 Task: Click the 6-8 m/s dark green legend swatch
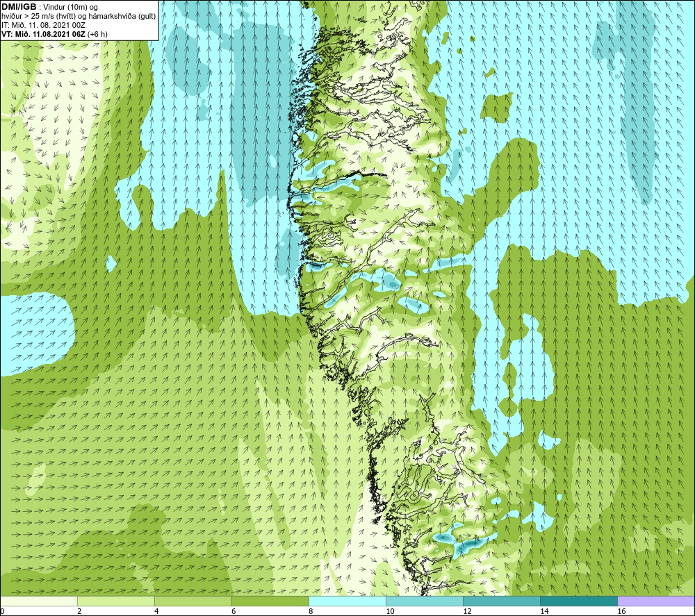(x=270, y=601)
